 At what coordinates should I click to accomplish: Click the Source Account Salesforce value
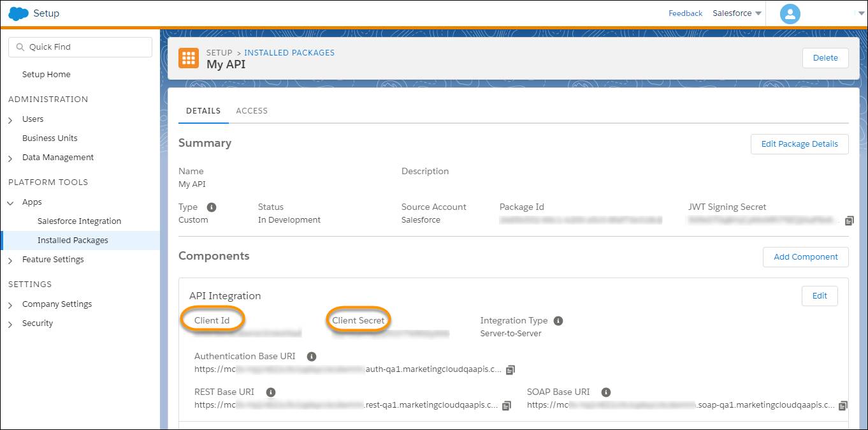point(421,220)
